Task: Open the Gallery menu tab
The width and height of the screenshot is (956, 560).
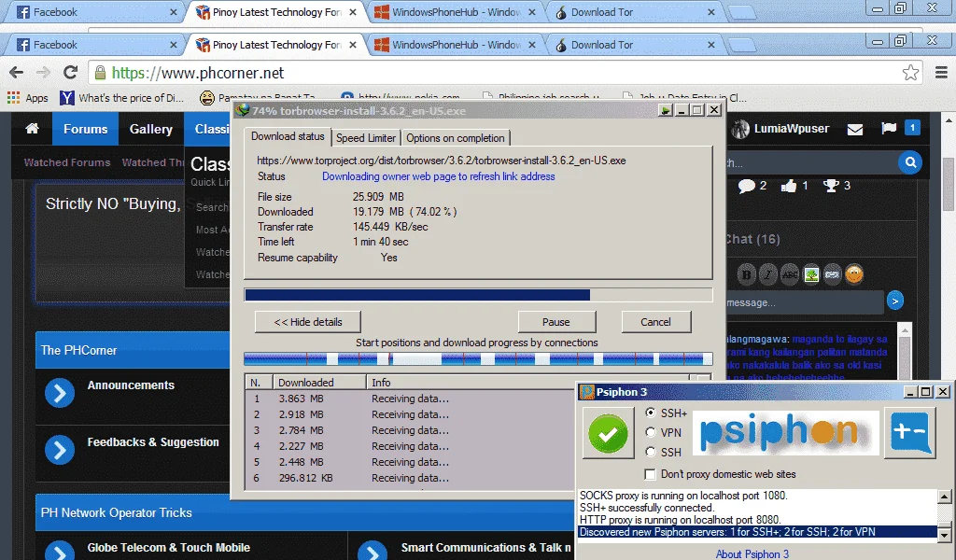Action: point(150,129)
